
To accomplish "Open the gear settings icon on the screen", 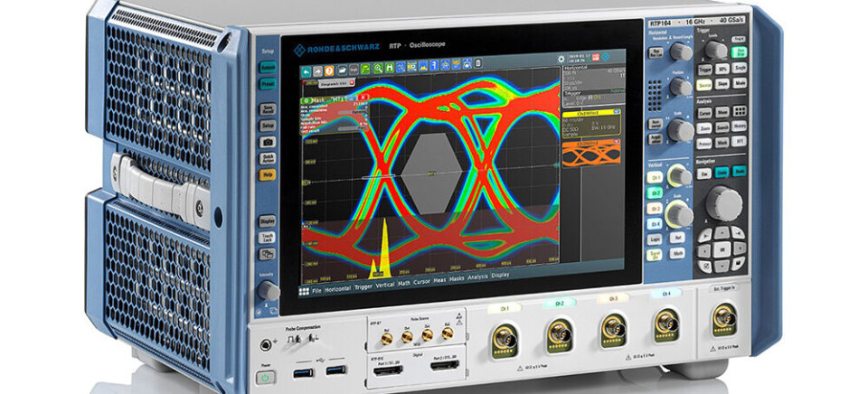I will (x=561, y=59).
